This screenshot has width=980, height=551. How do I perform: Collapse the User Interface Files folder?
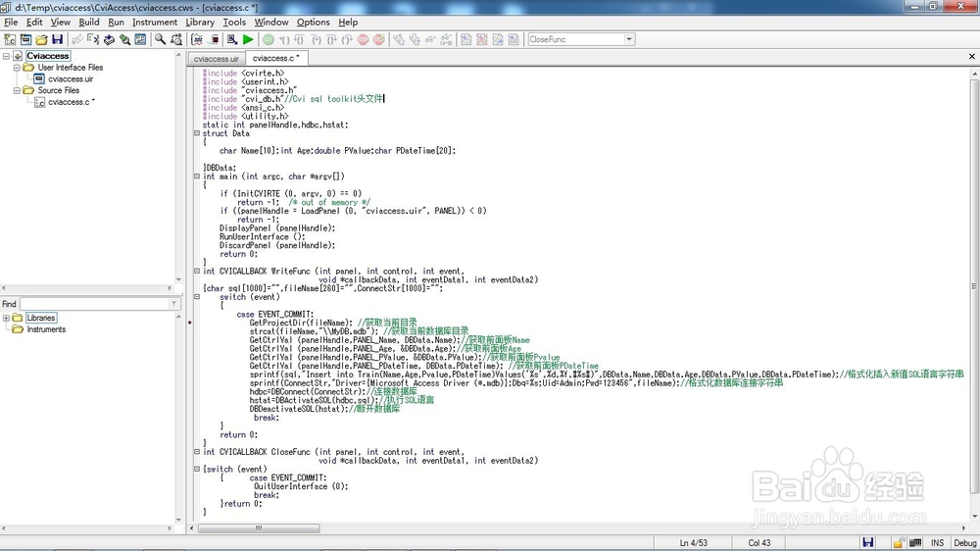[x=17, y=67]
